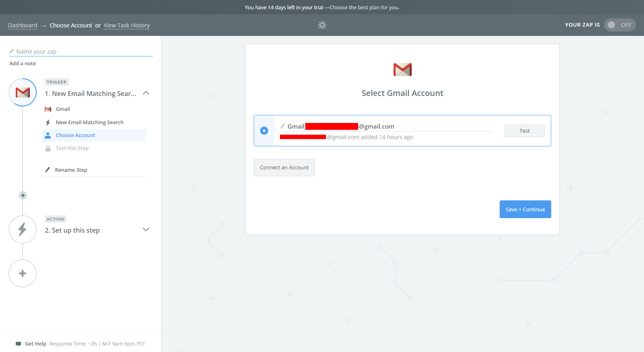The width and height of the screenshot is (644, 352).
Task: Open View Task History link
Action: pyautogui.click(x=127, y=25)
